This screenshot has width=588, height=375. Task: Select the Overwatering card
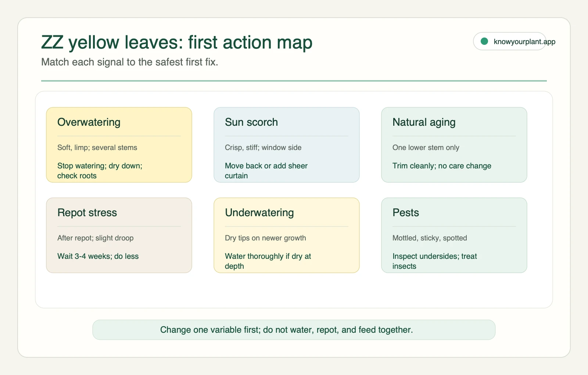pos(119,145)
